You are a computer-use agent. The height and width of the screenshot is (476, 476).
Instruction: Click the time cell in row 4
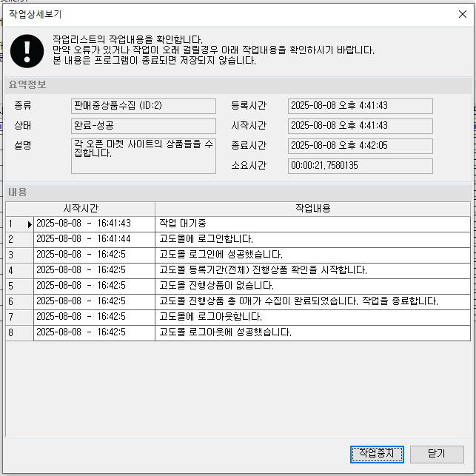[x=95, y=271]
